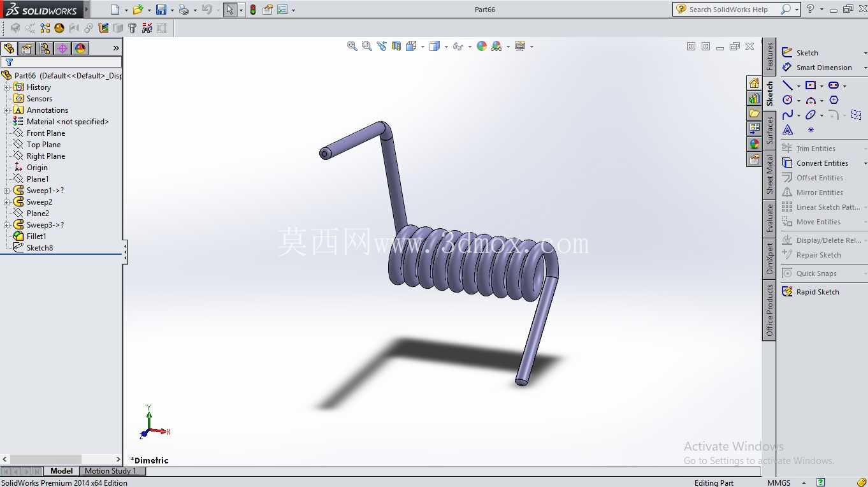Screen dimensions: 868x487
Task: Select the Line sketch tool
Action: 788,85
